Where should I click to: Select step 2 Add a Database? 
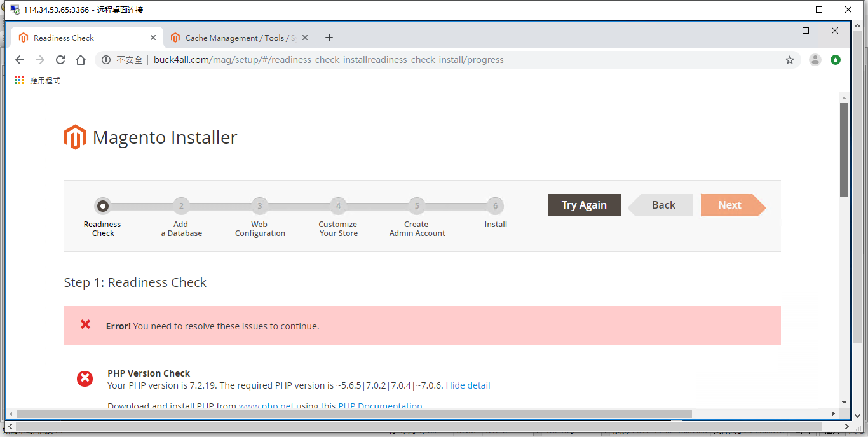point(181,206)
